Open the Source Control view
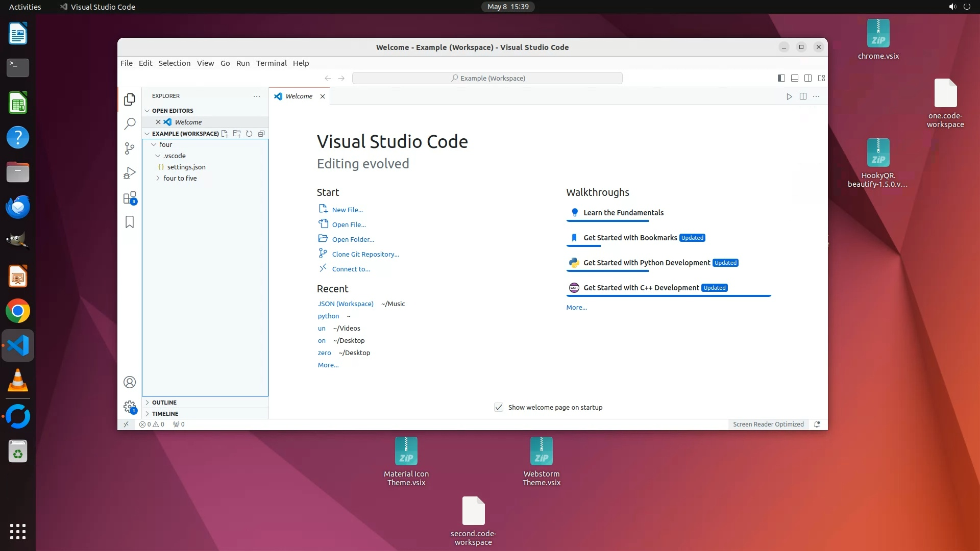Screen dimensions: 980x551 130,148
